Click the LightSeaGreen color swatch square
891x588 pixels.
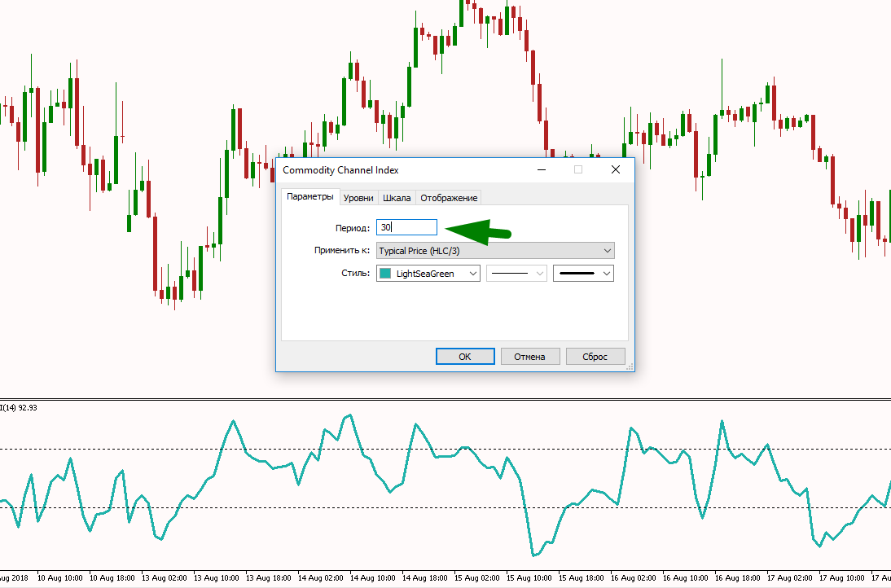pyautogui.click(x=386, y=274)
